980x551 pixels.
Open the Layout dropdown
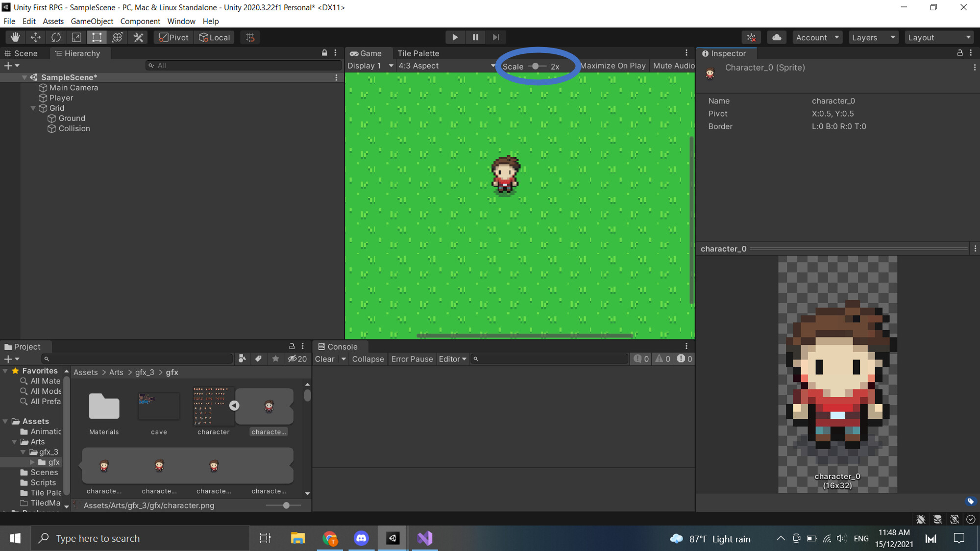[x=938, y=37]
